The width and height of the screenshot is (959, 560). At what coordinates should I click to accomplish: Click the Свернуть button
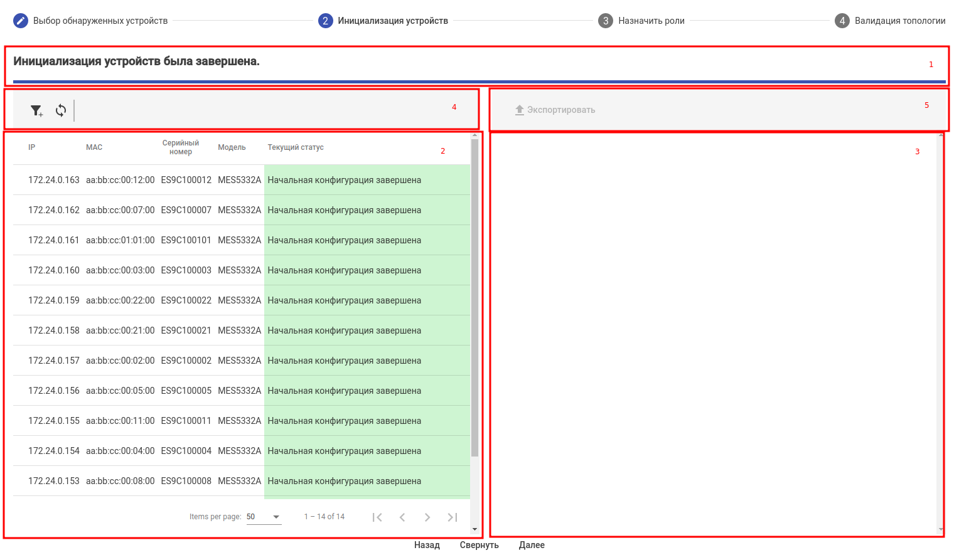pos(479,545)
